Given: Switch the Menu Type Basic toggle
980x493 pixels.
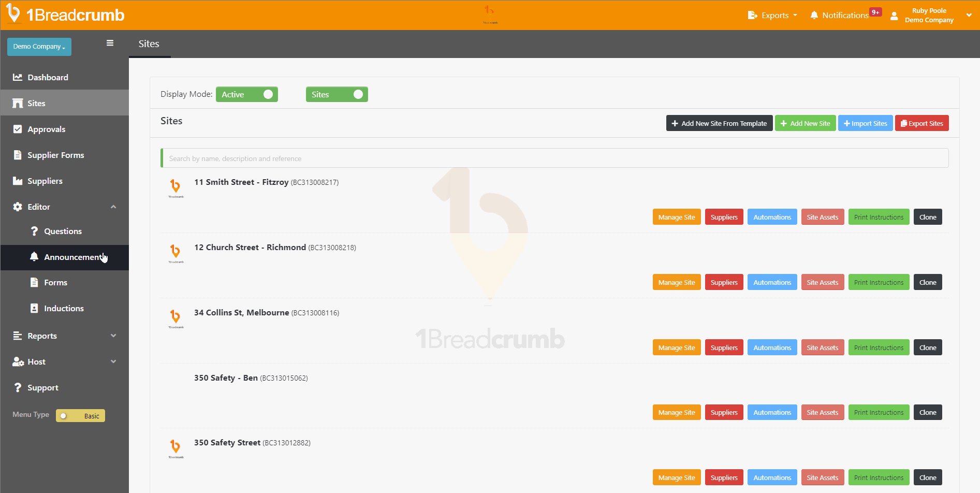Looking at the screenshot, I should [x=80, y=416].
